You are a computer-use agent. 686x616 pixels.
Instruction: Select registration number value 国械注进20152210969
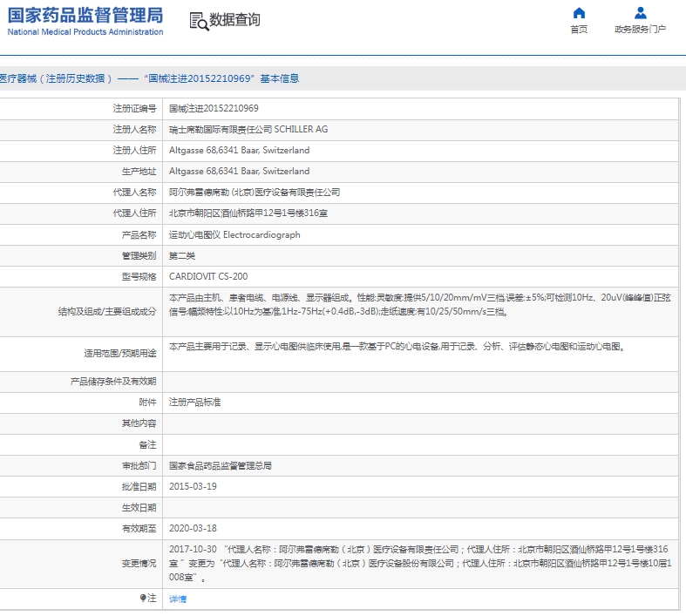(214, 108)
